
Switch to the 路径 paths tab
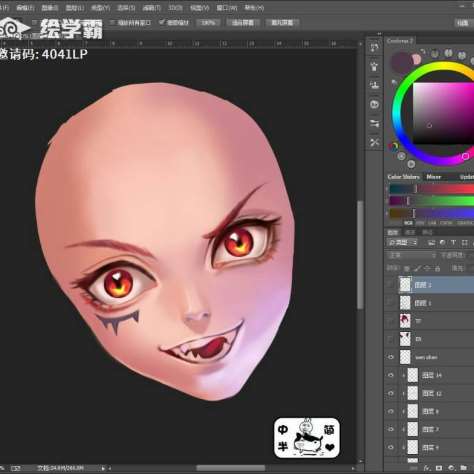point(427,232)
